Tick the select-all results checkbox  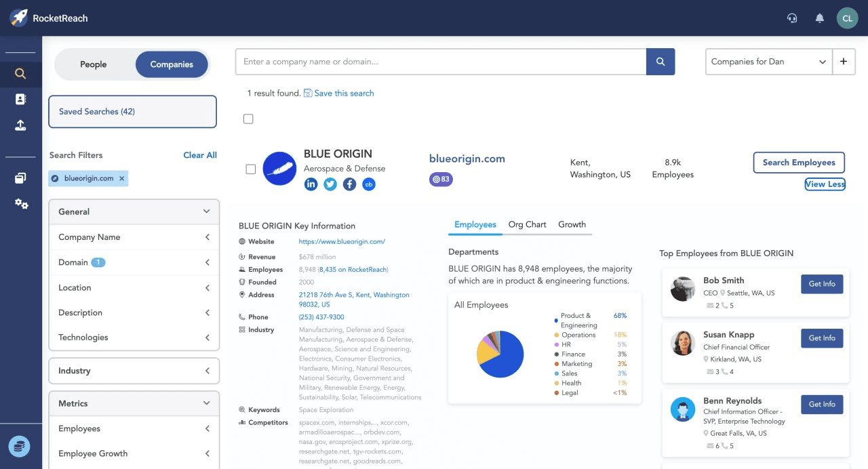pos(248,119)
